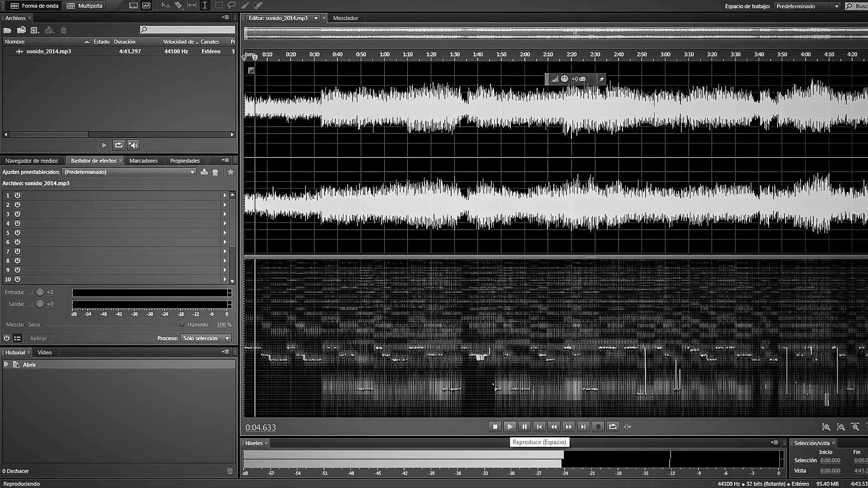The width and height of the screenshot is (868, 488).
Task: Open the Mezclador tab
Action: [x=345, y=18]
